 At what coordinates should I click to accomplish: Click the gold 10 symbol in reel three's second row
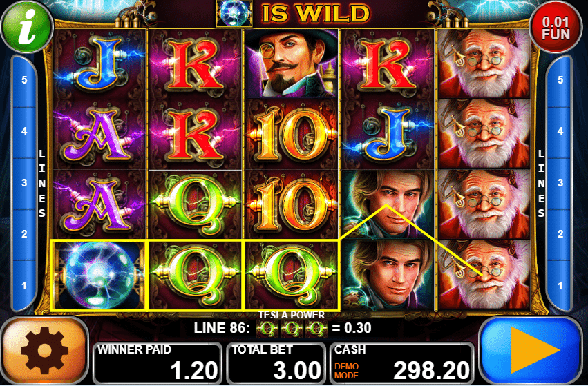(x=292, y=134)
